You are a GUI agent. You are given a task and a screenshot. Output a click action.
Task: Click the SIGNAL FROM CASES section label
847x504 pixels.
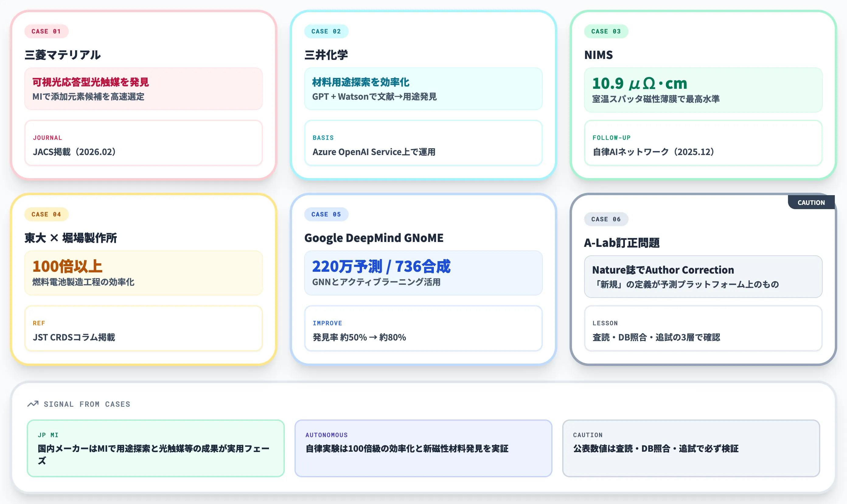coord(87,404)
